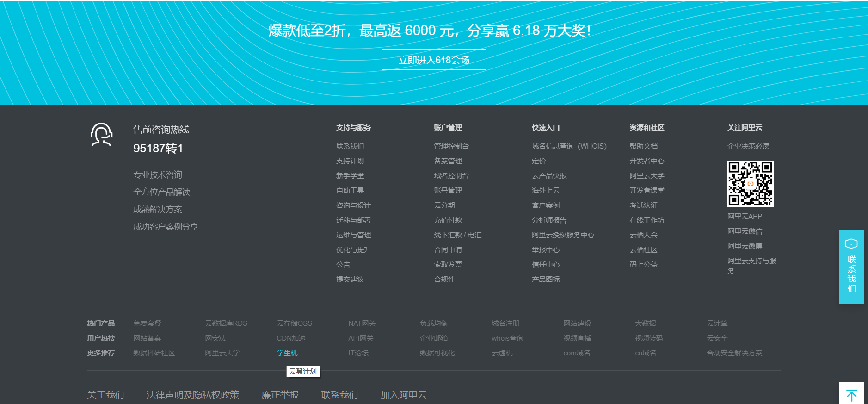The height and width of the screenshot is (404, 868).
Task: Open 在线工作坊 link
Action: click(647, 220)
